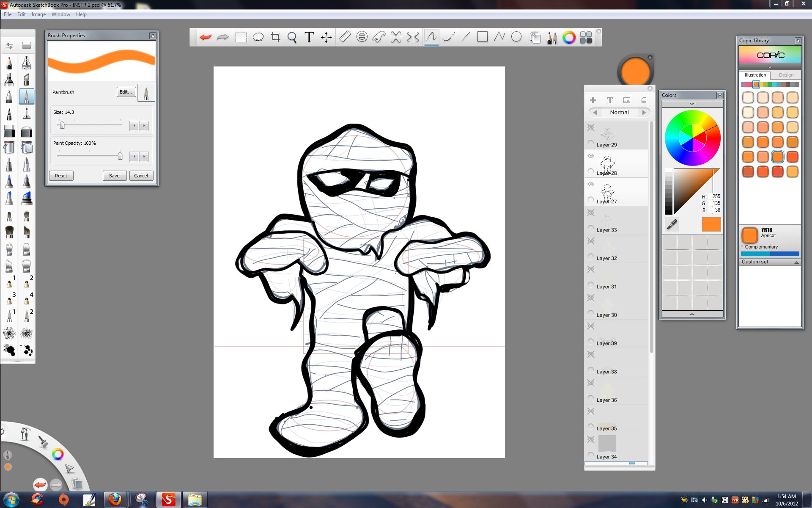Collapse Copic banner with small arrow

770,67
